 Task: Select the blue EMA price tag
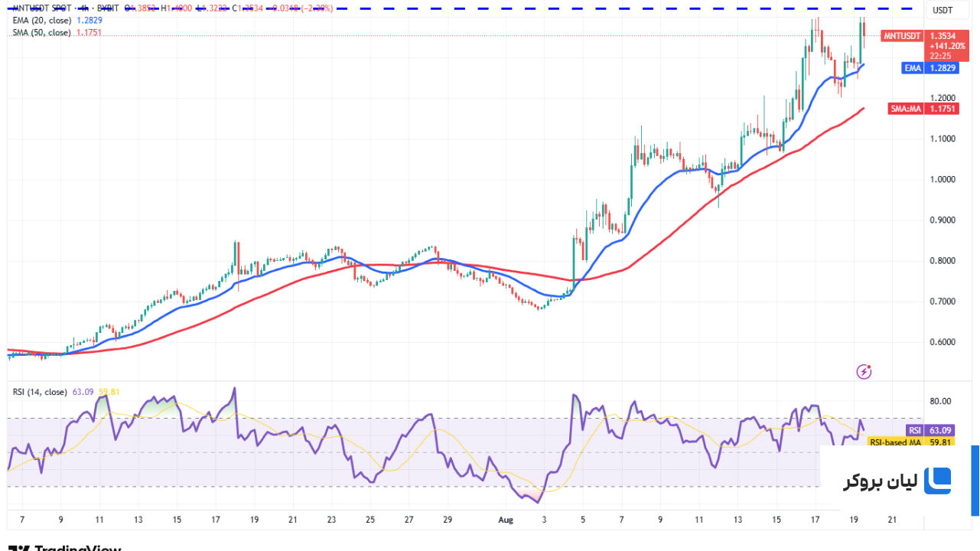coord(912,68)
